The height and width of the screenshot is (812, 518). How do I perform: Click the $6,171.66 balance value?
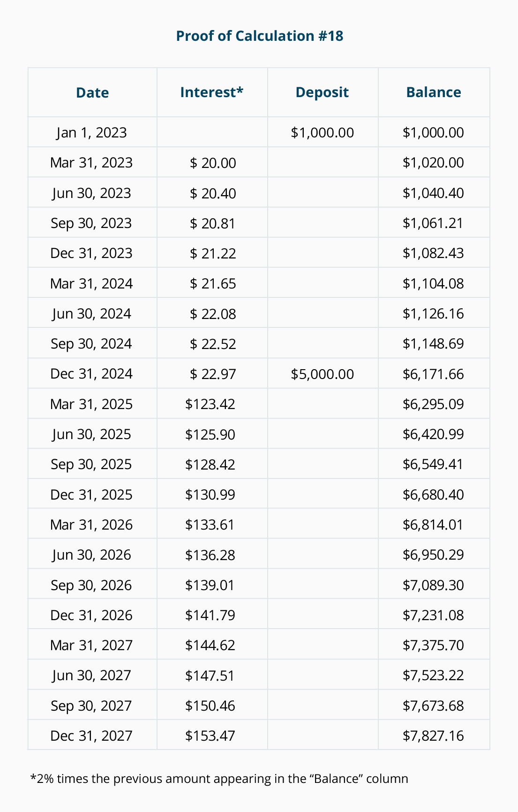[433, 374]
